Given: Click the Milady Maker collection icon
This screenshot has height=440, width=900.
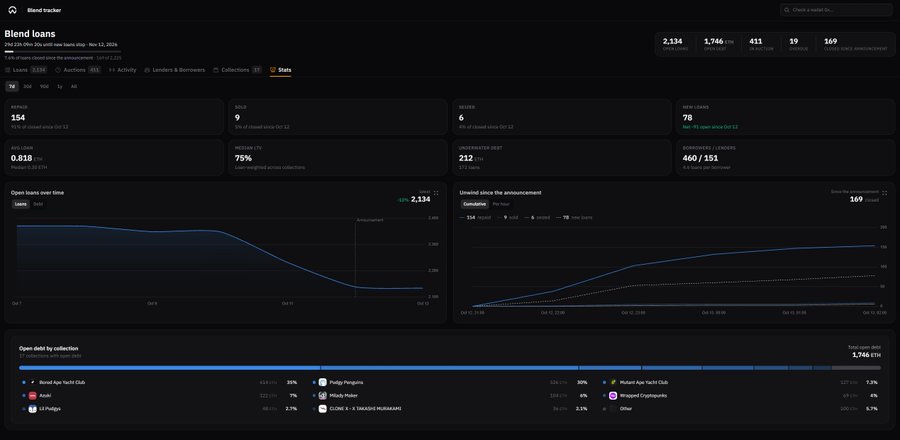Looking at the screenshot, I should click(x=323, y=395).
